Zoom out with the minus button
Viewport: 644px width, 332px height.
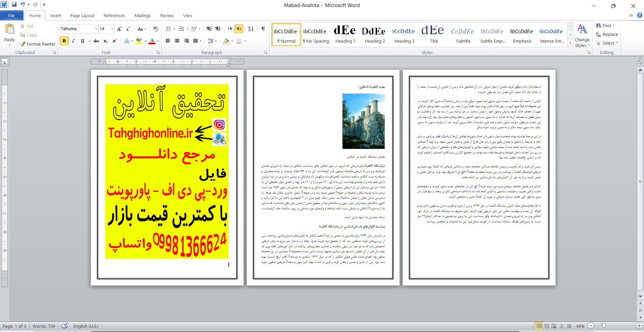(591, 326)
